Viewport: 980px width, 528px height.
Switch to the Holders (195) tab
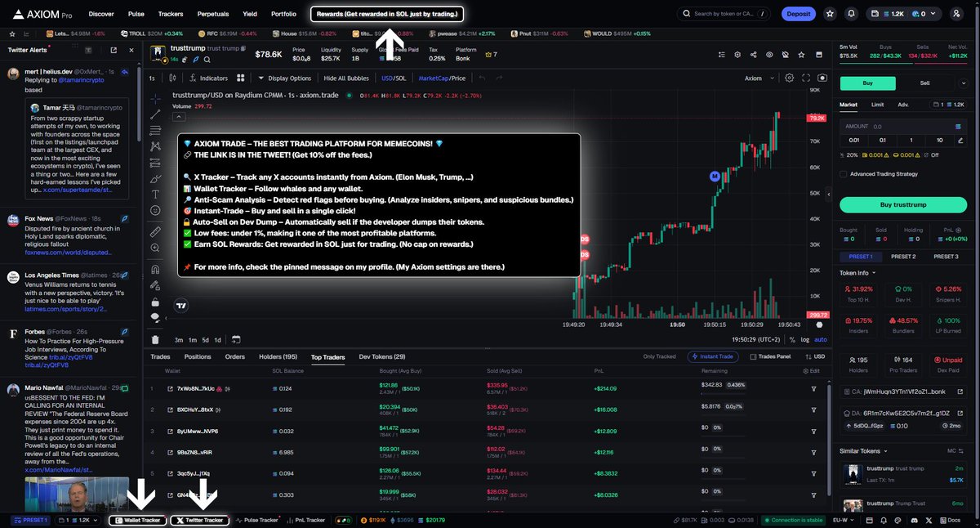tap(278, 357)
